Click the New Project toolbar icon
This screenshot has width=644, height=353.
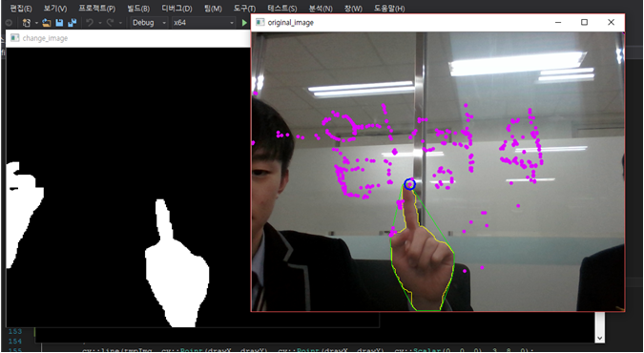coord(27,23)
